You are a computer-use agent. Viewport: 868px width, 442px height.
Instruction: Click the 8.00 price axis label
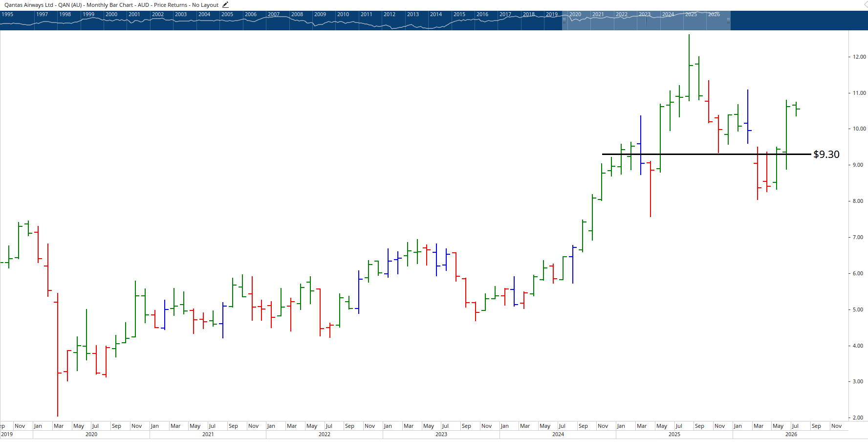tap(858, 201)
